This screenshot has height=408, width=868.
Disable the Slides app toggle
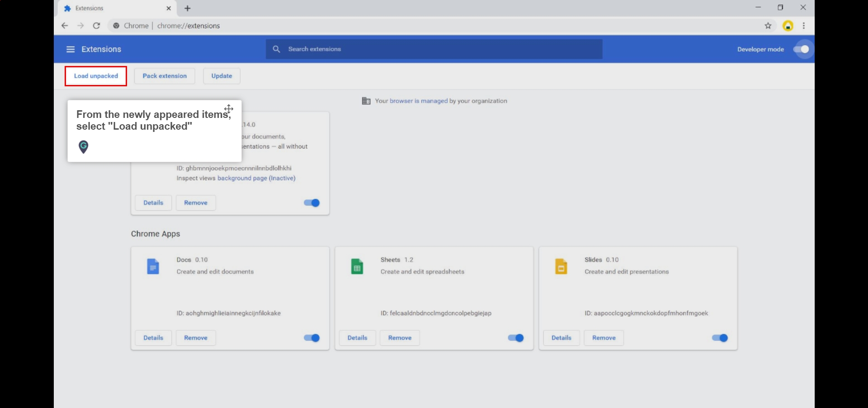click(720, 338)
